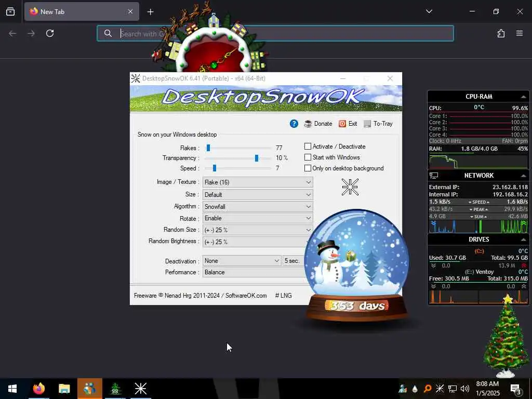Enable the Start with Windows checkbox
Image resolution: width=532 pixels, height=399 pixels.
tap(308, 157)
